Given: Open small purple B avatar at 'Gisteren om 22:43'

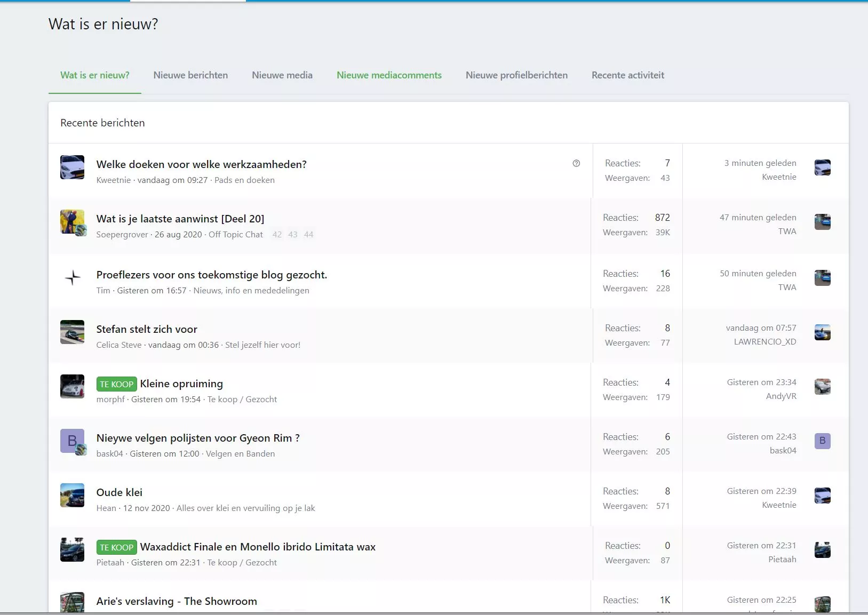Looking at the screenshot, I should [823, 441].
